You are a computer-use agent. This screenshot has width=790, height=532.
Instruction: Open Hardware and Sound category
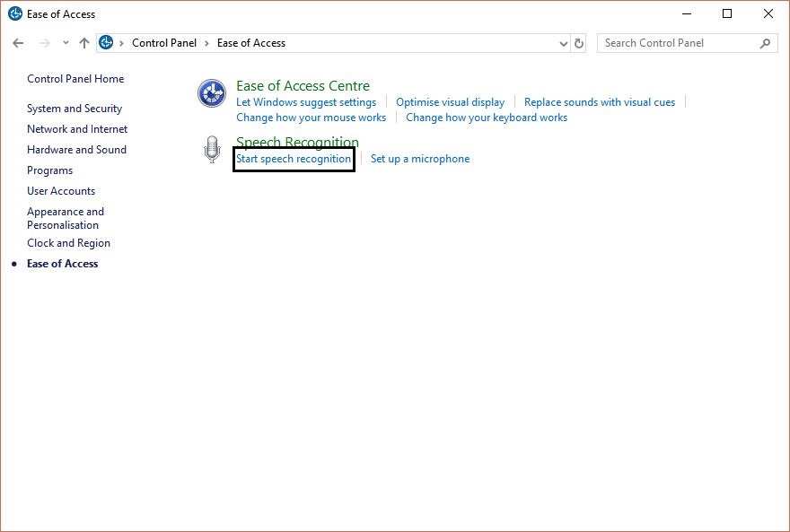(76, 150)
